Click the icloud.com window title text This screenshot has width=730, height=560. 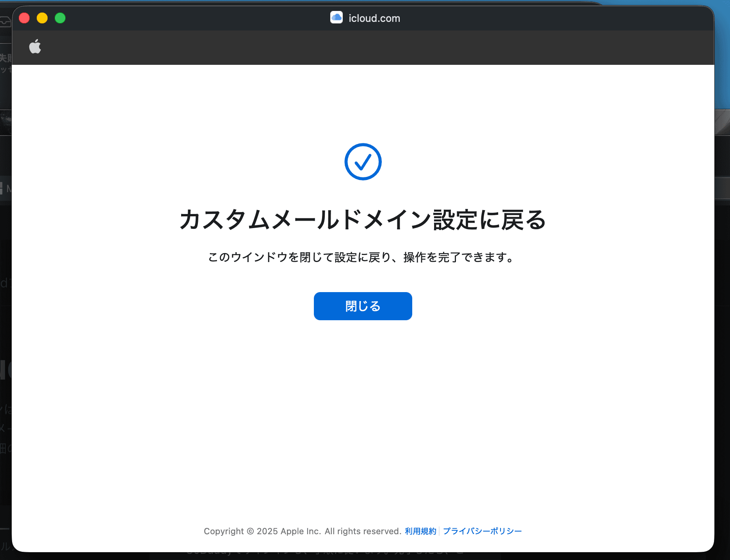[374, 18]
